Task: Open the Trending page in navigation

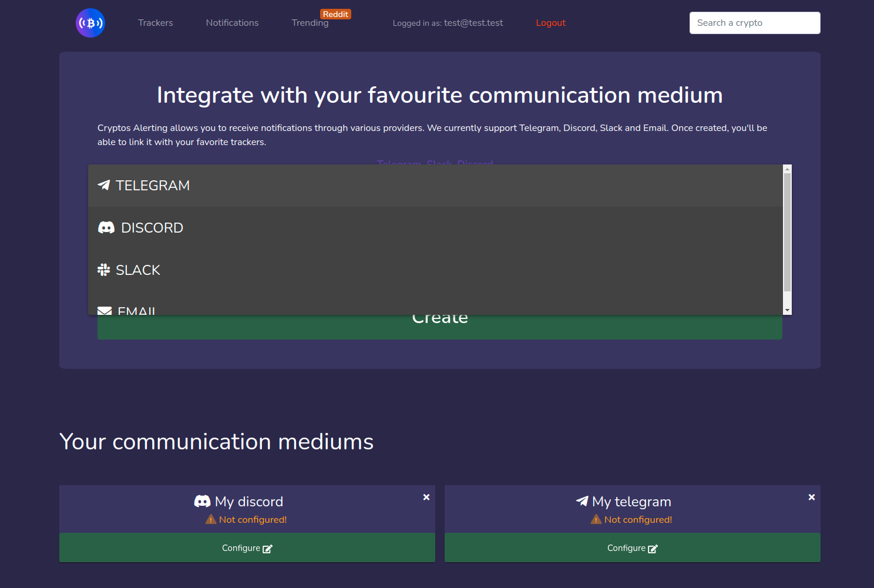Action: (310, 23)
